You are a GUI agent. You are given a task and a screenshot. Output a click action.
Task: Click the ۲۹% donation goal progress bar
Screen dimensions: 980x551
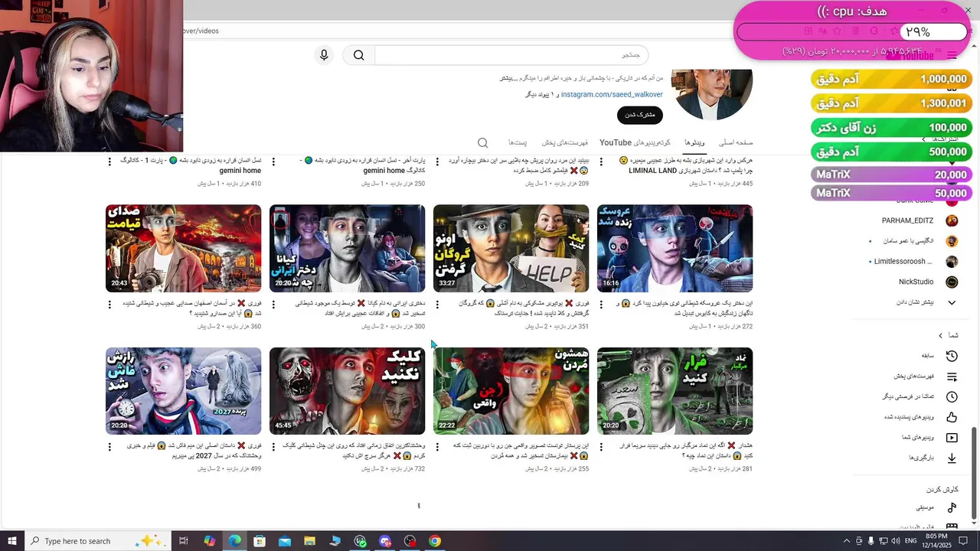click(x=851, y=32)
